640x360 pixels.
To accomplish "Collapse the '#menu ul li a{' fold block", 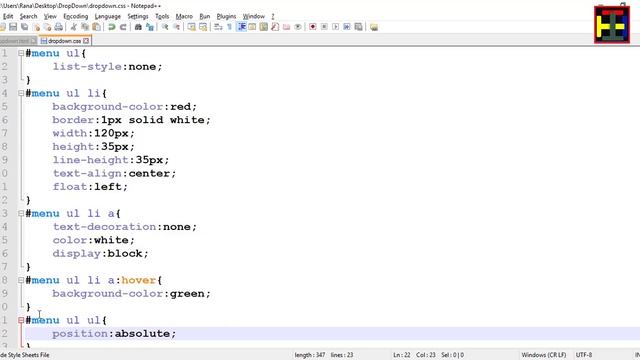I will [x=21, y=213].
